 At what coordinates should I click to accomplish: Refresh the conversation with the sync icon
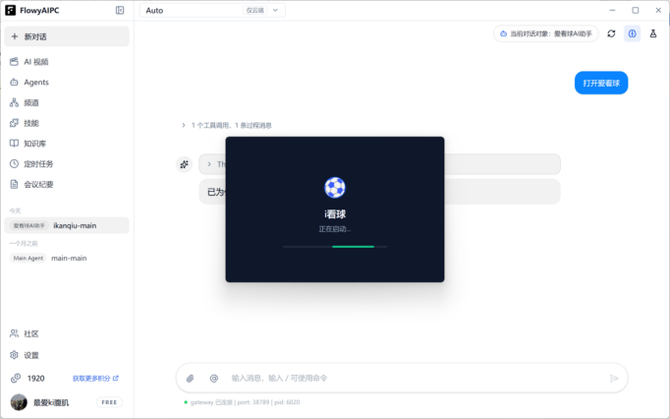point(611,33)
